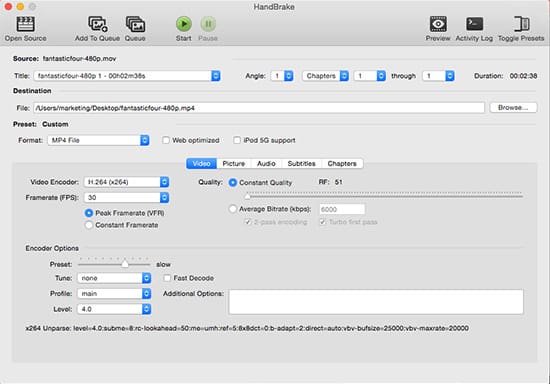Click the Open Source clapperboard icon
This screenshot has width=550, height=384.
pyautogui.click(x=26, y=24)
